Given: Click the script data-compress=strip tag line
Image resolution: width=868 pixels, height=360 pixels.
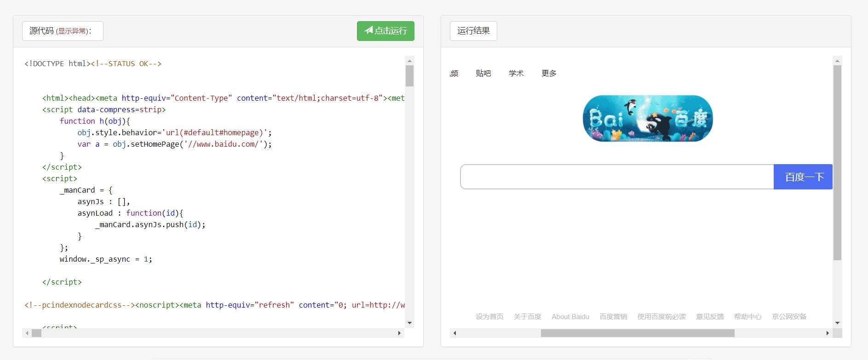Looking at the screenshot, I should pyautogui.click(x=104, y=110).
